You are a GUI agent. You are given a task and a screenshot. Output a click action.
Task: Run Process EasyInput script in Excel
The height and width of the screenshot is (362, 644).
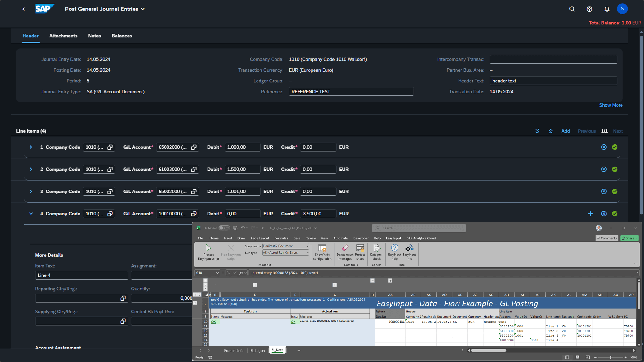click(x=208, y=252)
